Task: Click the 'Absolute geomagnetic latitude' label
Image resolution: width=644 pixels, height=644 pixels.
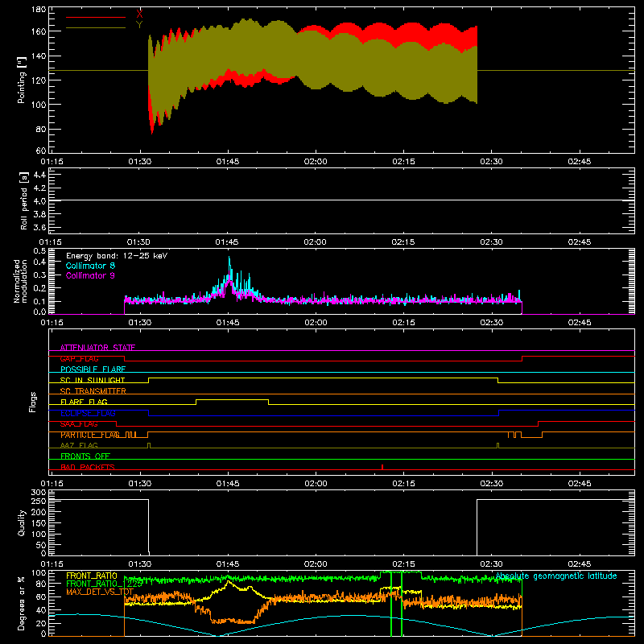Action: coord(556,576)
